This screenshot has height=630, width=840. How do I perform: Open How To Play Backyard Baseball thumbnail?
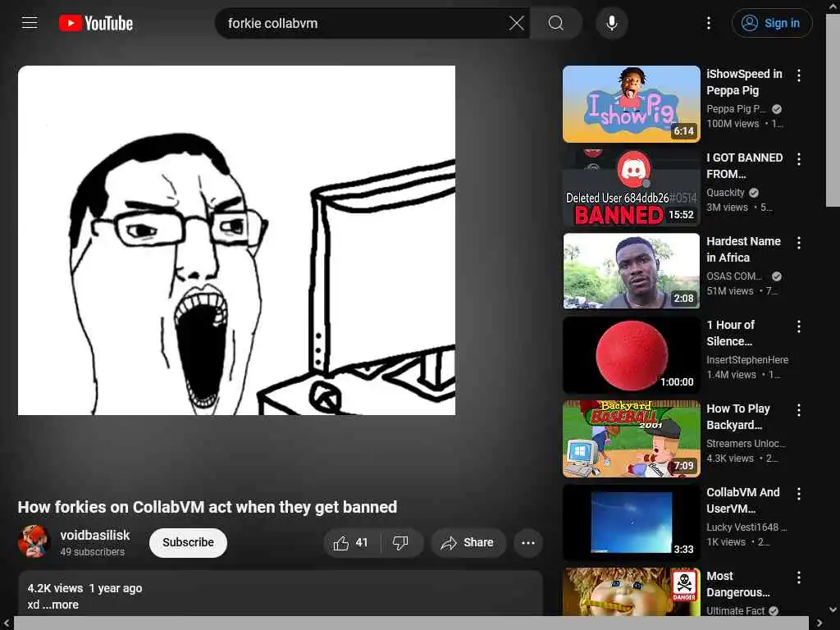click(x=631, y=439)
